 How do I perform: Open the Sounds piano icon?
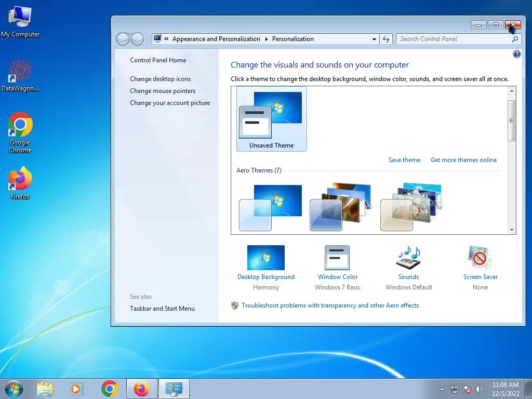pyautogui.click(x=408, y=258)
